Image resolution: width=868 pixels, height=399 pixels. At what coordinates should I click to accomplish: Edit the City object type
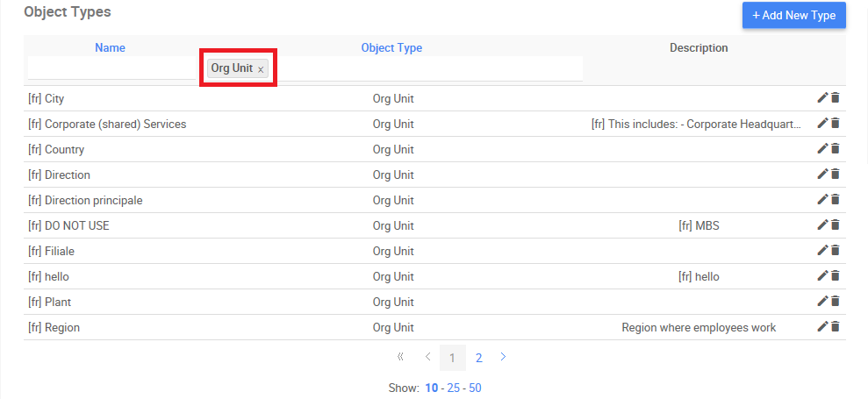coord(822,98)
